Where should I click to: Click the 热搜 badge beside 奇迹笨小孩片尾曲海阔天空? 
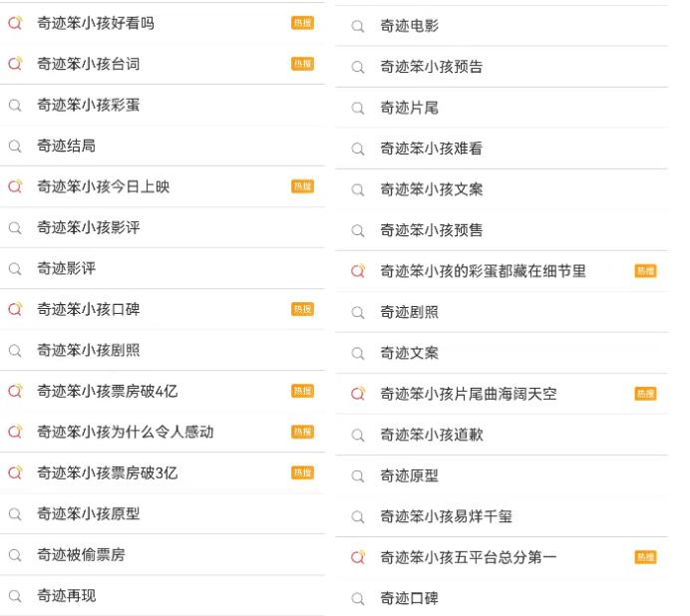(645, 394)
